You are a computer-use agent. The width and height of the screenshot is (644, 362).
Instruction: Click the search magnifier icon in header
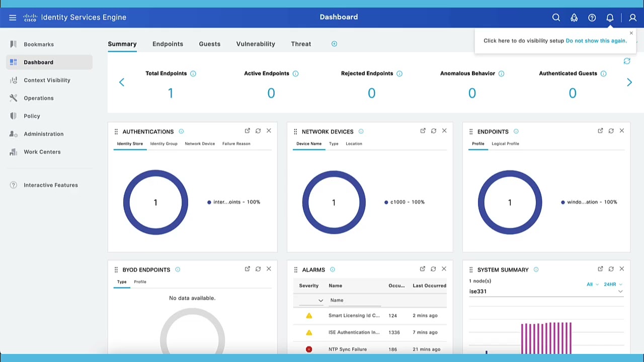[x=556, y=18]
